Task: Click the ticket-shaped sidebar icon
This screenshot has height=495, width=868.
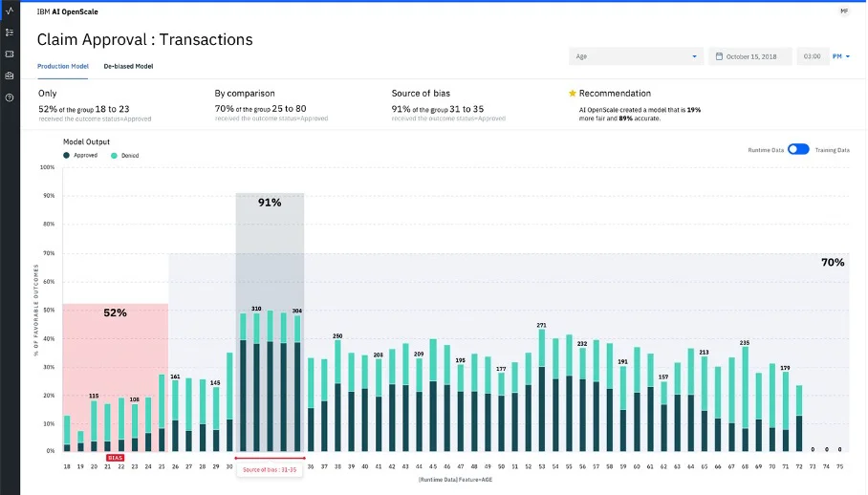Action: click(x=10, y=54)
